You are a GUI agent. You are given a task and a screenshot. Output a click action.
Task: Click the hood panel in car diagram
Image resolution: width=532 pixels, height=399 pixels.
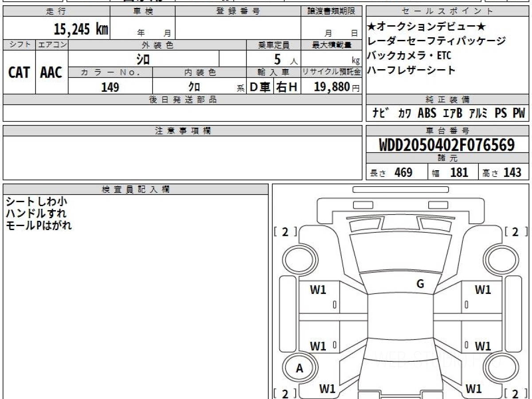click(401, 253)
